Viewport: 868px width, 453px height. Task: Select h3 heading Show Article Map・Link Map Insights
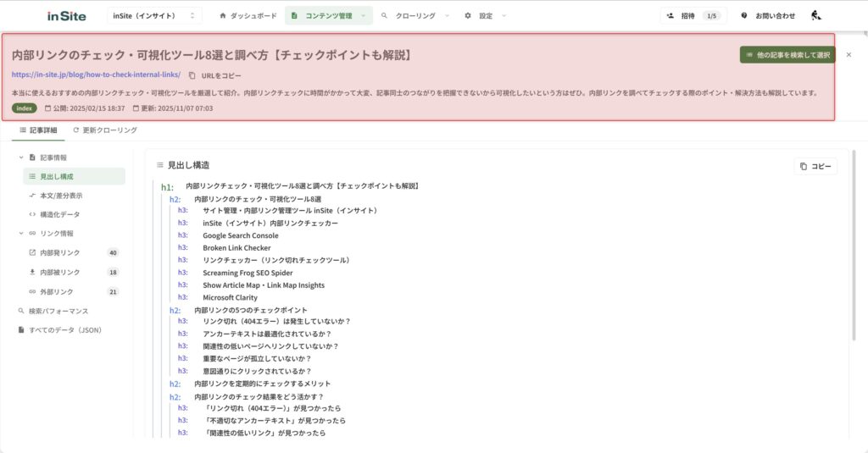(x=264, y=285)
